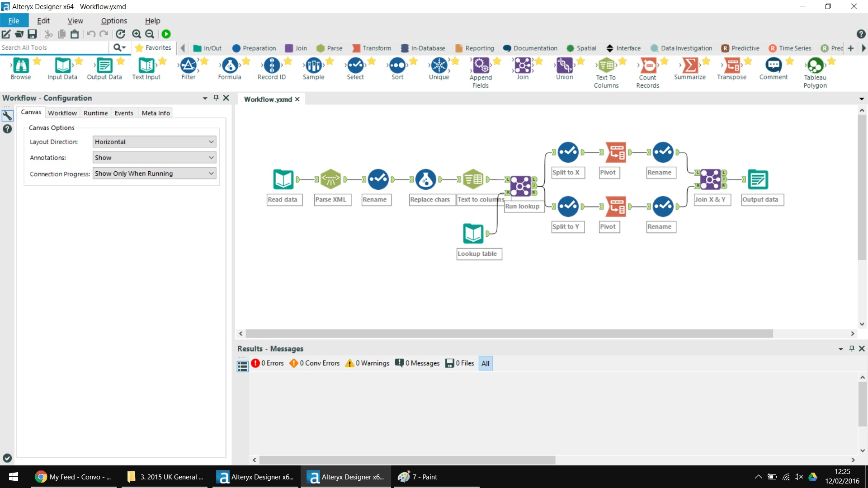Open the File menu

(x=14, y=21)
